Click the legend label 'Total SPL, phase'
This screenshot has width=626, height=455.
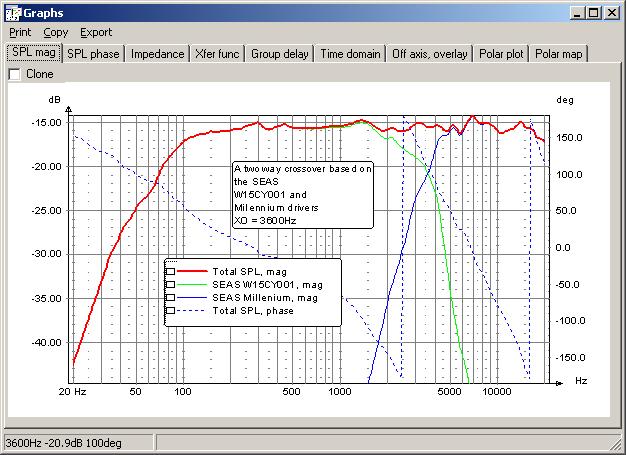click(x=253, y=311)
